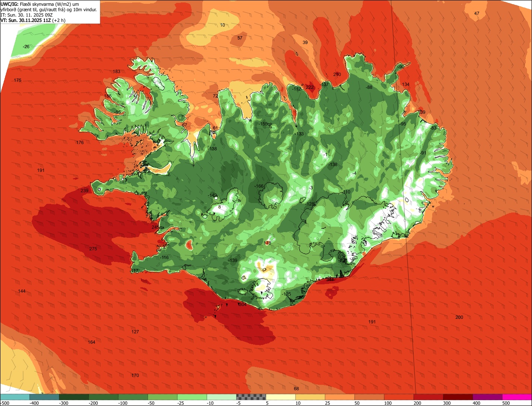The image size is (532, 406).
Task: Pick the -50 to -25 olive green swatch
Action: click(163, 397)
